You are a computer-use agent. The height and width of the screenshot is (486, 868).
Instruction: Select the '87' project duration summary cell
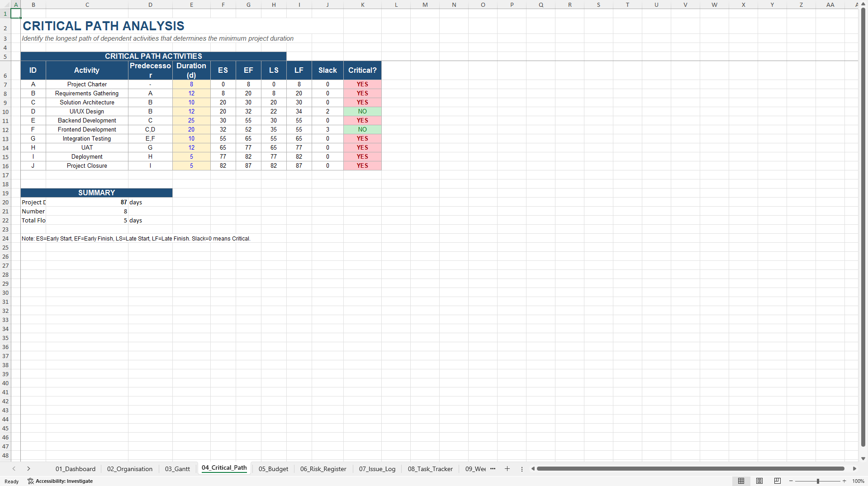(x=87, y=202)
